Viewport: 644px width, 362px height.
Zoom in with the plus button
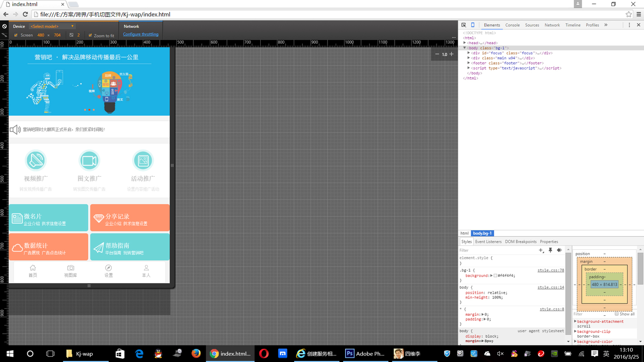click(x=451, y=54)
